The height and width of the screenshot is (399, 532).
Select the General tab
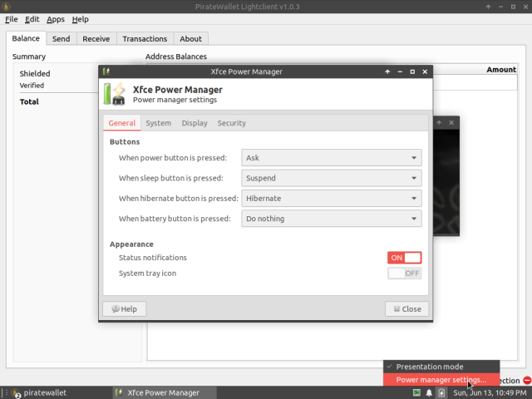pos(122,123)
